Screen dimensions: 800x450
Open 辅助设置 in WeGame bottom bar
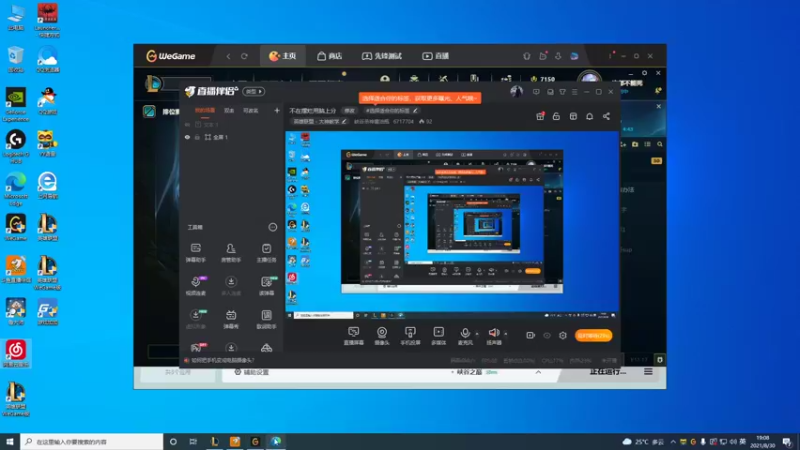252,372
